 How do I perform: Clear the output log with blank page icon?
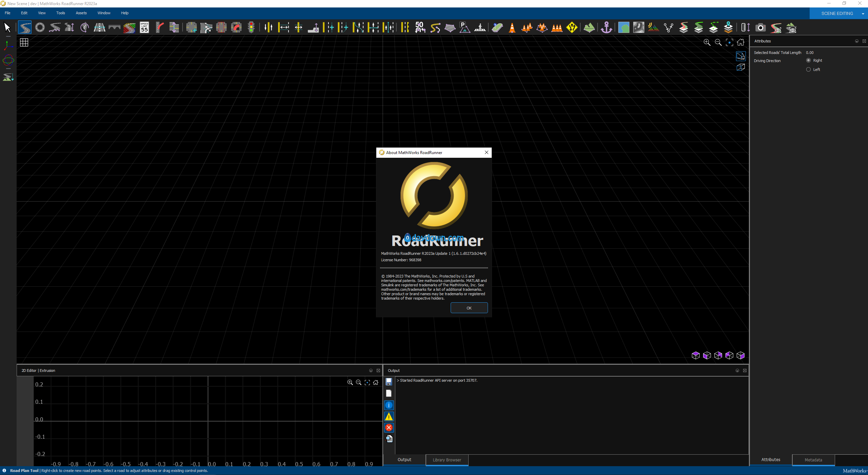389,393
